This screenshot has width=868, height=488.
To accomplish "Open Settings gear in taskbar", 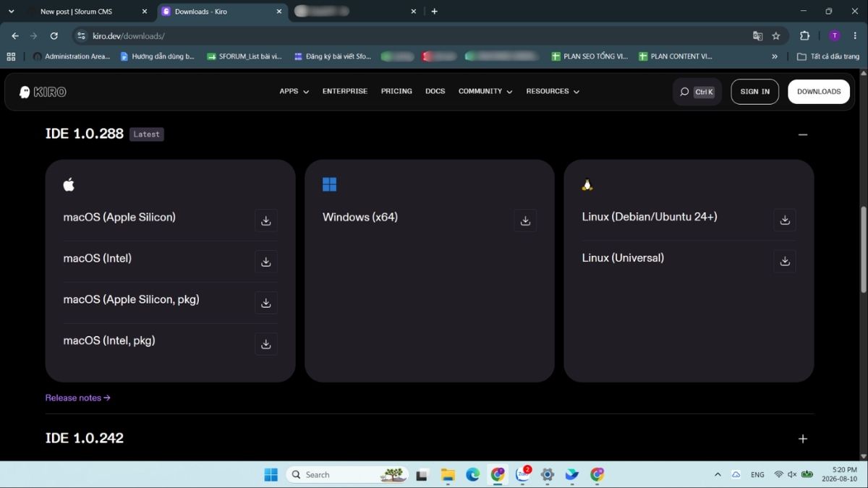I will [548, 474].
